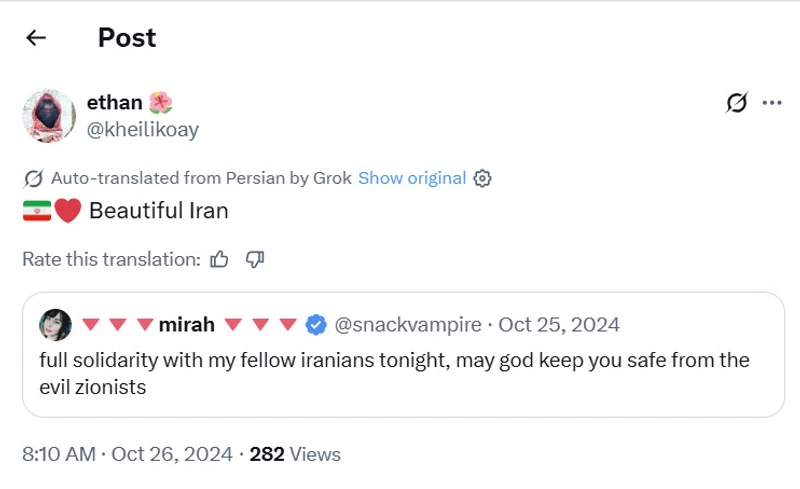The image size is (800, 489).
Task: Open ethan's profile avatar
Action: 49,116
